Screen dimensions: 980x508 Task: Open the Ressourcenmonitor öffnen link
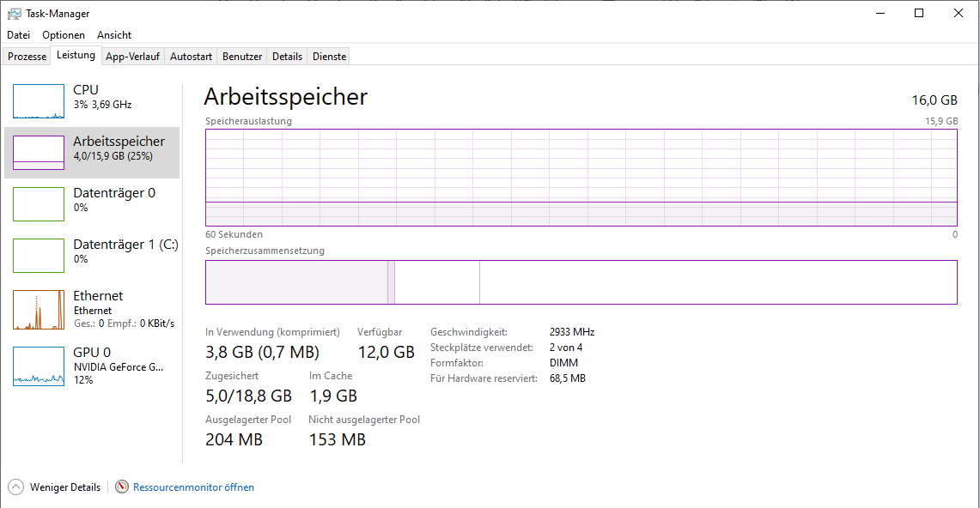[193, 487]
